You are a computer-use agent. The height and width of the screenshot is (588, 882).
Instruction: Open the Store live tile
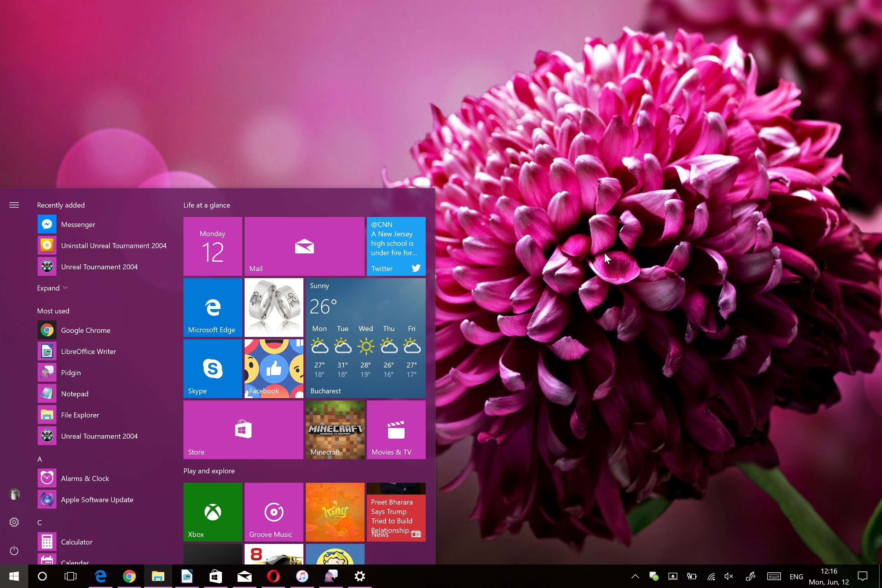243,429
